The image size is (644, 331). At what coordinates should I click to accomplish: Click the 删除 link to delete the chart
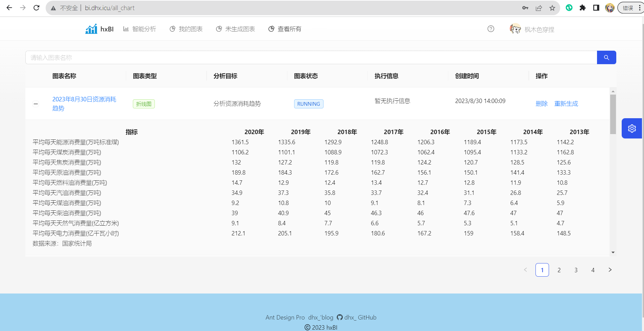pos(542,104)
